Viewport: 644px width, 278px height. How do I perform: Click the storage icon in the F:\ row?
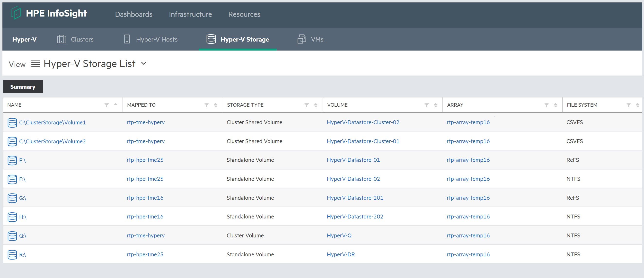pos(12,179)
